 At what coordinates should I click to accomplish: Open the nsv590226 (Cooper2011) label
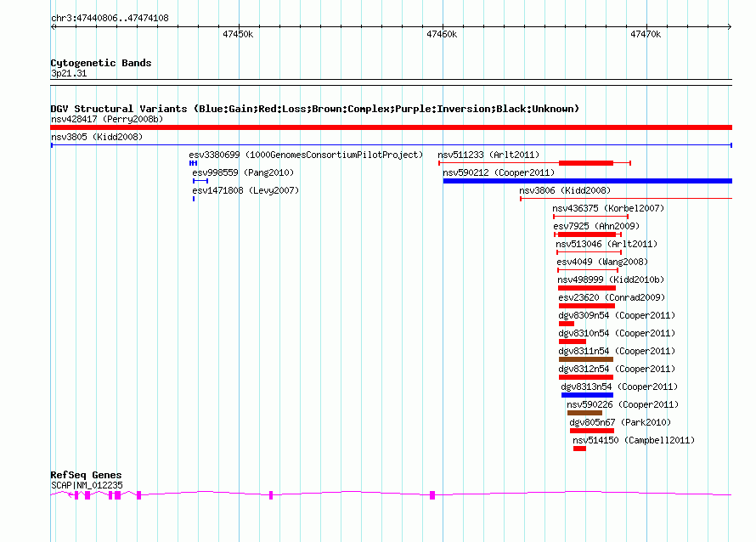[x=623, y=404]
